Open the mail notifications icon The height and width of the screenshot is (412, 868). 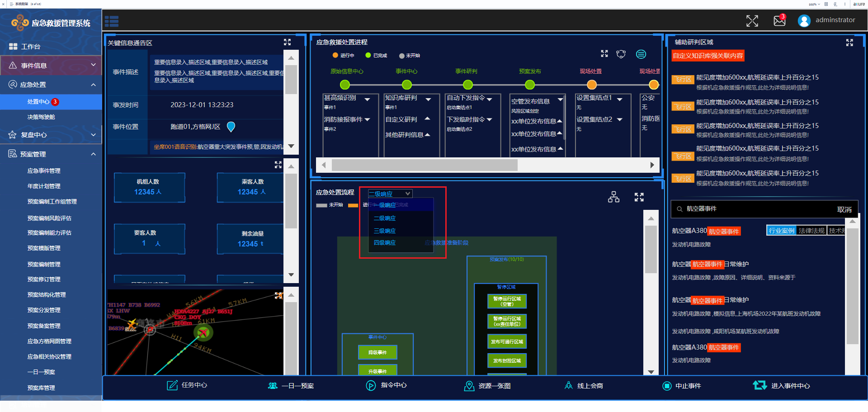(x=779, y=21)
